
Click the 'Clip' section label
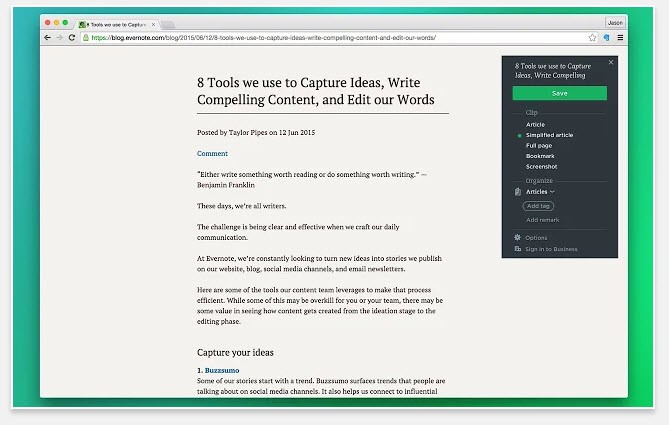[x=531, y=113]
